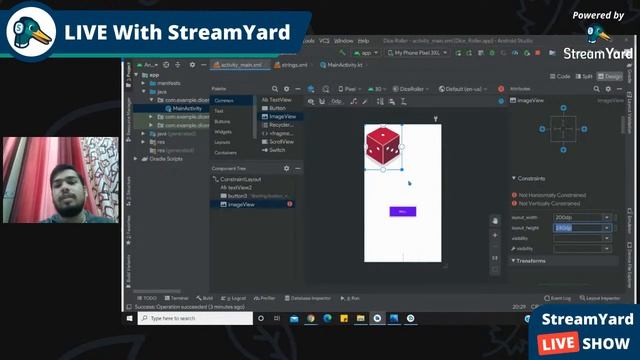640x360 pixels.
Task: Click the red layout error indicator
Action: point(501,89)
